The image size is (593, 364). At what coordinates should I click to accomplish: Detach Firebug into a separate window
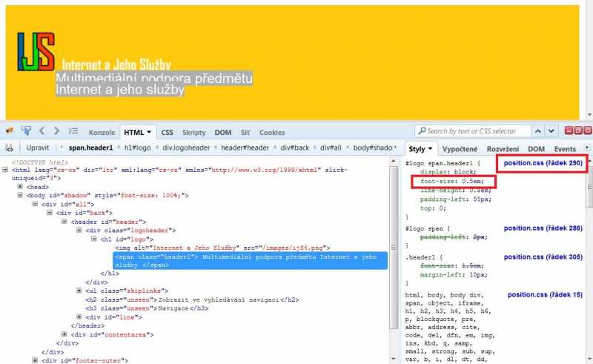578,130
